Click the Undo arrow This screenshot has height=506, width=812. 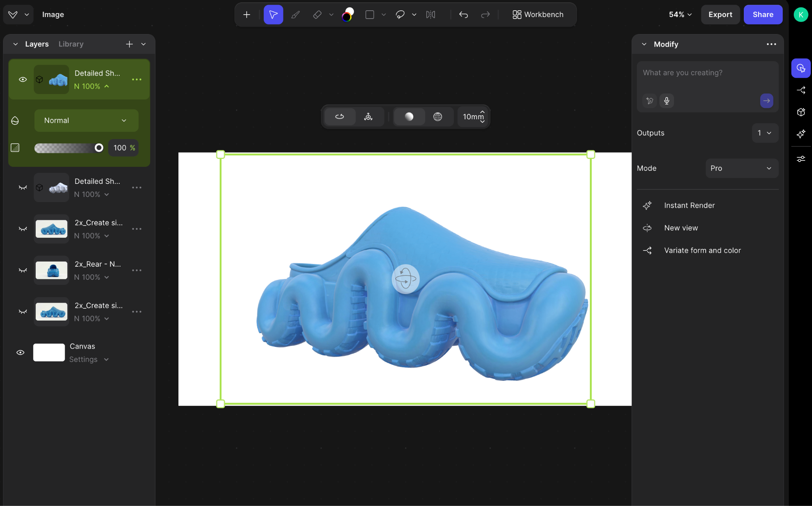(463, 15)
